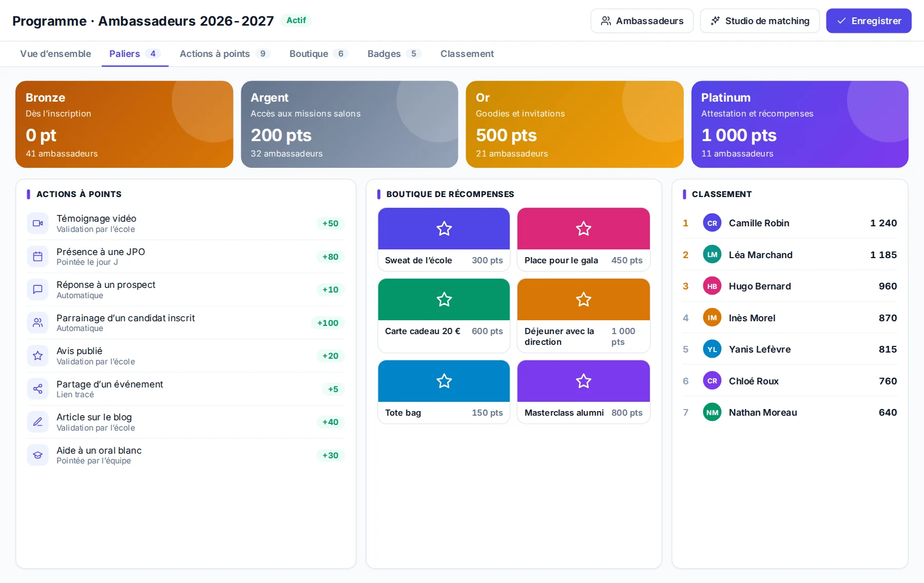
Task: Click the people icon for Parrainage d'un candidat inscrit
Action: coord(37,323)
